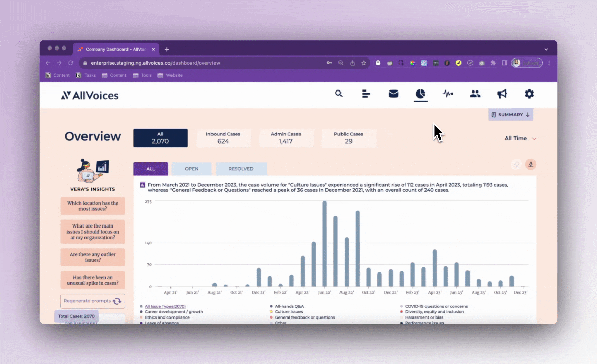Open the cases list bars icon
The image size is (597, 364).
366,94
